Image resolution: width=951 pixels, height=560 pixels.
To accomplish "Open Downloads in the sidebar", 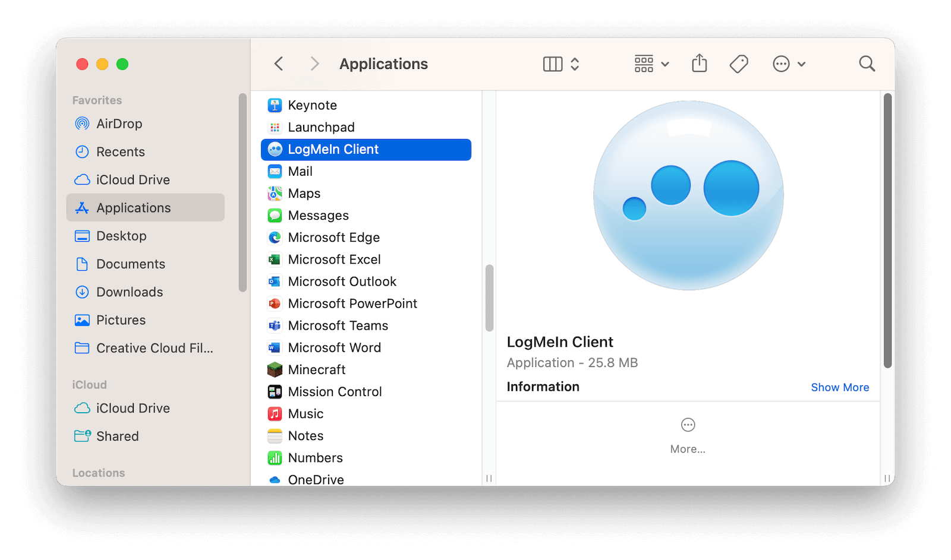I will click(x=146, y=292).
